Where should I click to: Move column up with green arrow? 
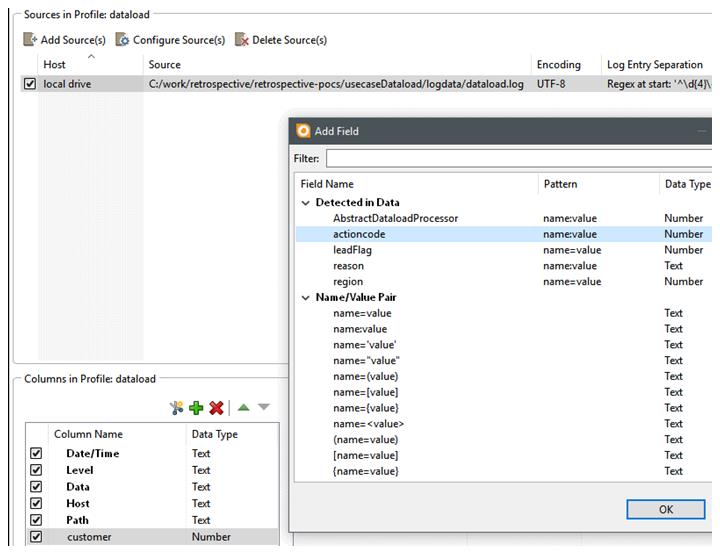244,407
